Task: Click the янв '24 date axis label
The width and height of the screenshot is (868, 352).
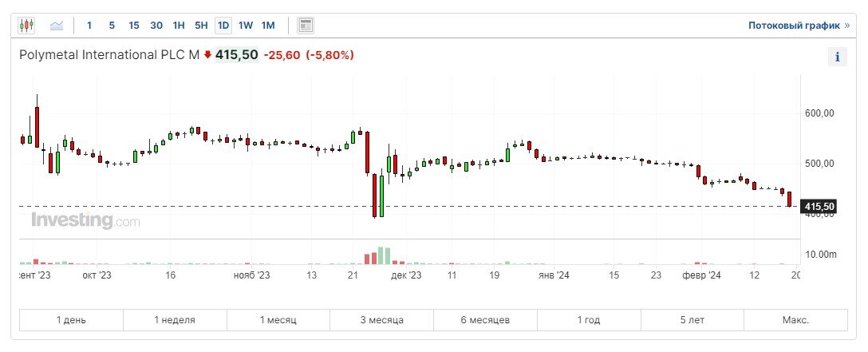Action: click(x=554, y=275)
